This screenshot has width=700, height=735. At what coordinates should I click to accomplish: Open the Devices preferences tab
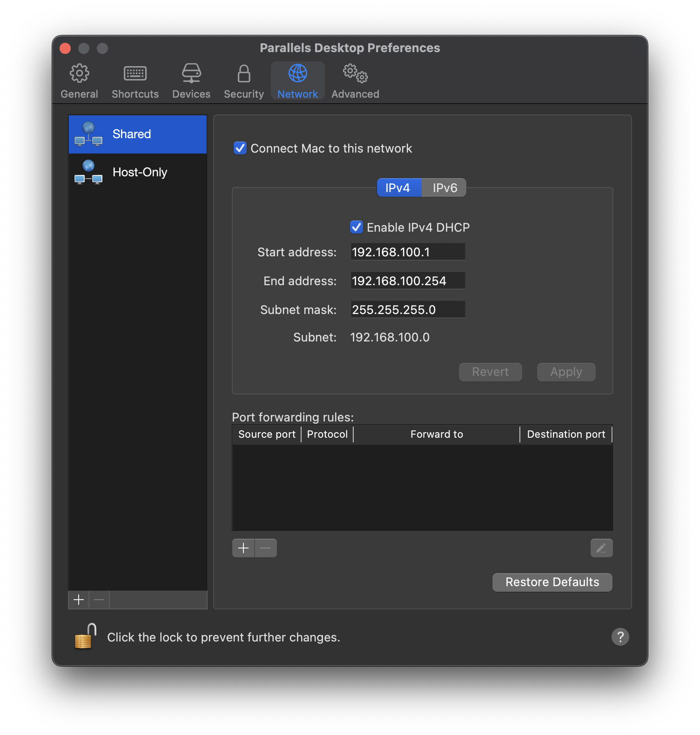(x=191, y=81)
